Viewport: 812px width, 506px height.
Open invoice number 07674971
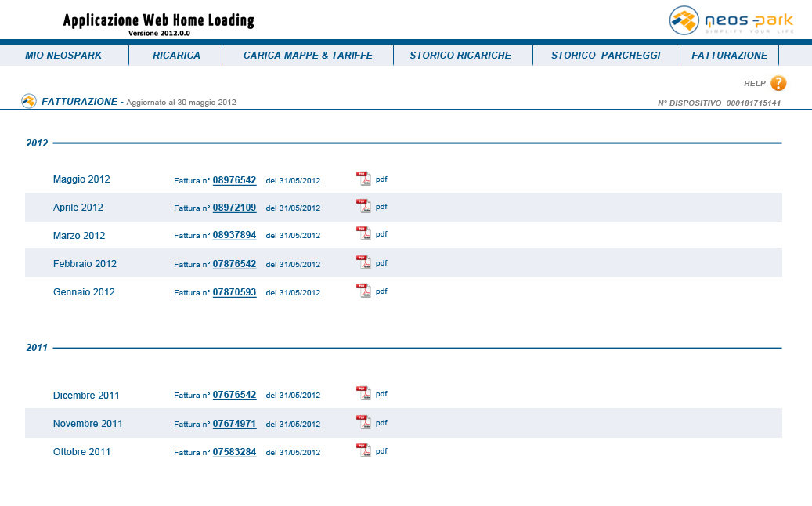pyautogui.click(x=235, y=424)
